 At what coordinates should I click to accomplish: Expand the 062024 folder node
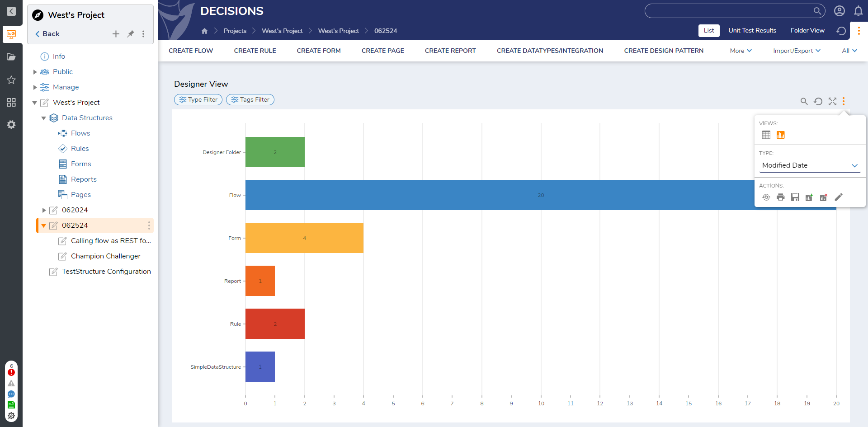click(x=44, y=210)
